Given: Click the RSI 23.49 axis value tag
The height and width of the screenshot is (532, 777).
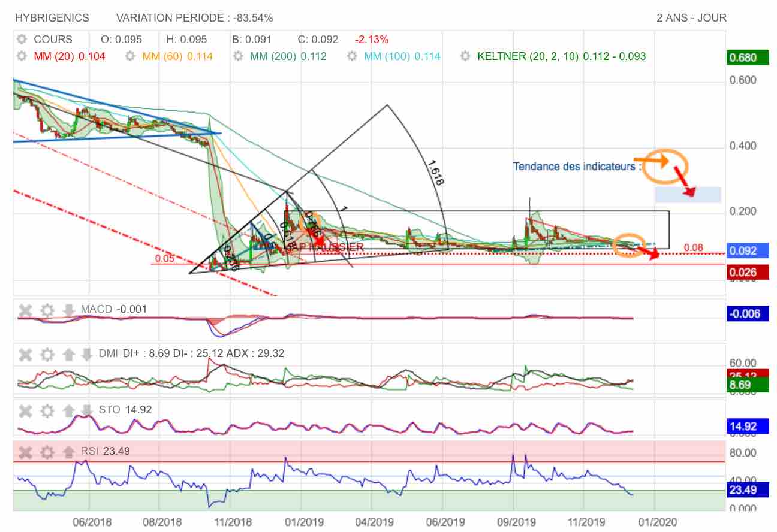Looking at the screenshot, I should [x=748, y=491].
